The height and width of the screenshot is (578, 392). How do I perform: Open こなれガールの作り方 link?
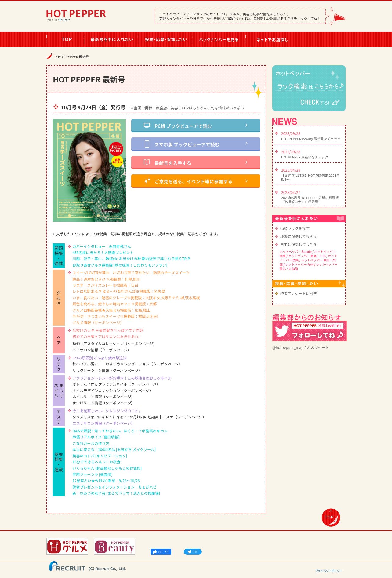pos(91,443)
